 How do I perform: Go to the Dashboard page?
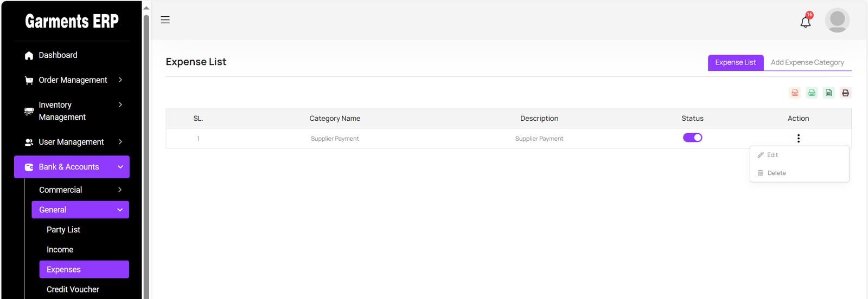click(x=58, y=55)
